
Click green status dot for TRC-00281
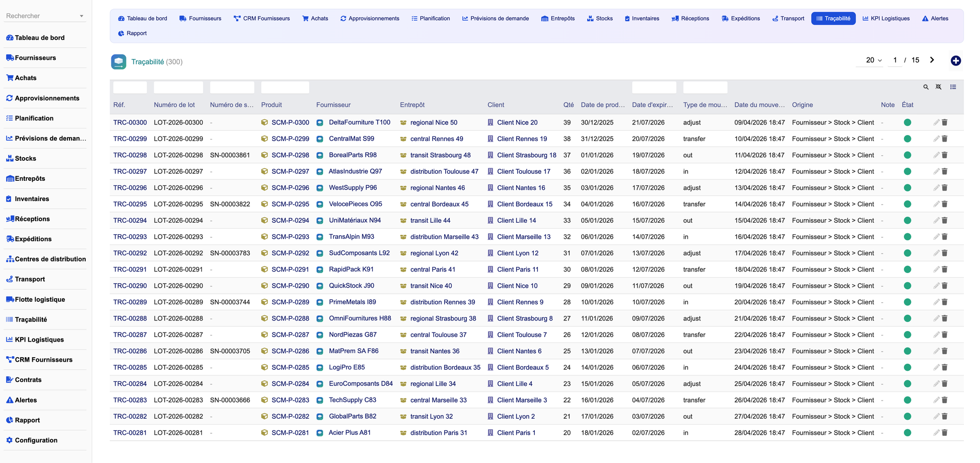coord(907,433)
